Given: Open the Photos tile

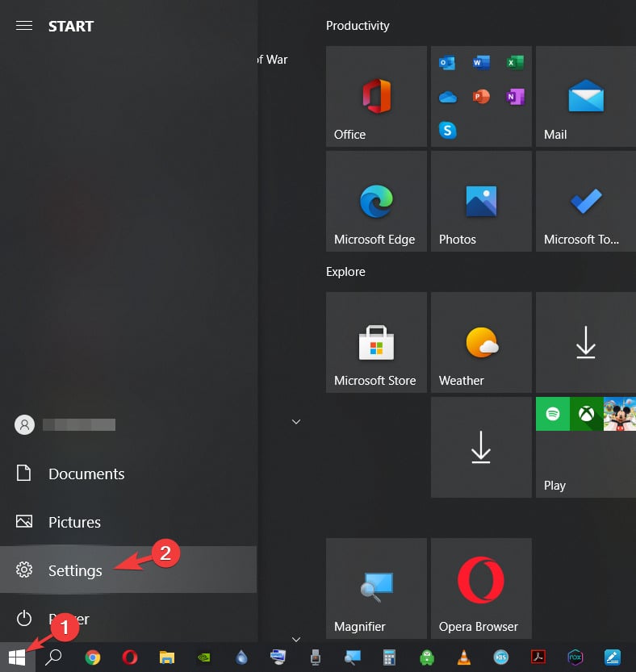Looking at the screenshot, I should click(x=481, y=201).
